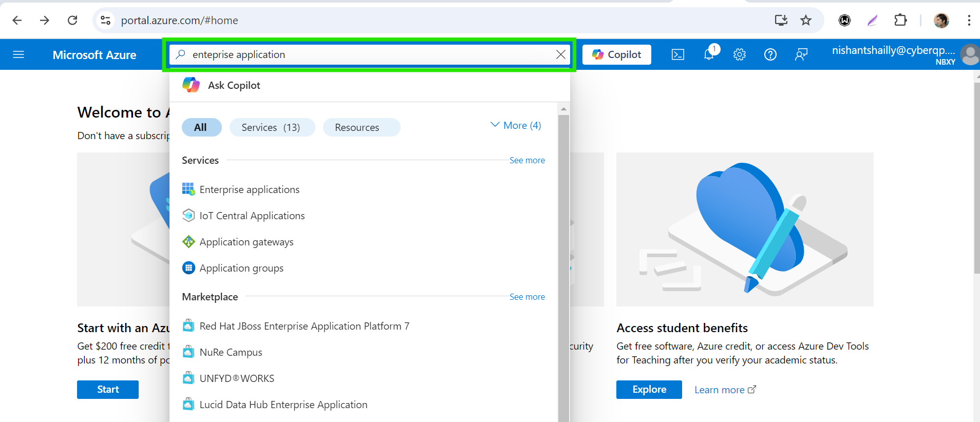Expand More (4) filter options
The width and height of the screenshot is (980, 422).
[516, 125]
